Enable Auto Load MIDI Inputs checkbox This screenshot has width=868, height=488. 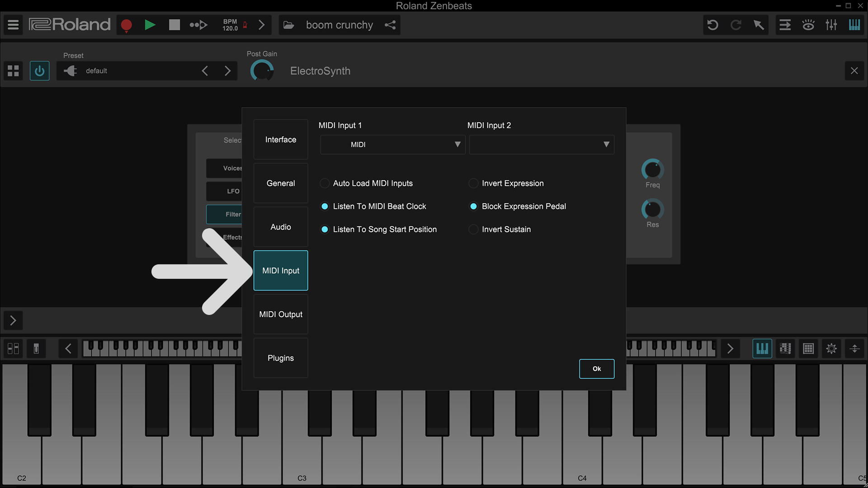point(325,183)
